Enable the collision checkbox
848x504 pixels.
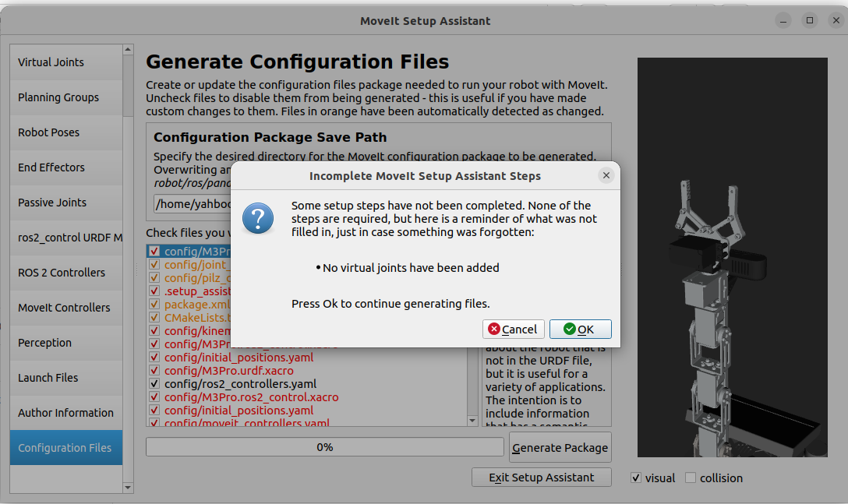pyautogui.click(x=691, y=478)
